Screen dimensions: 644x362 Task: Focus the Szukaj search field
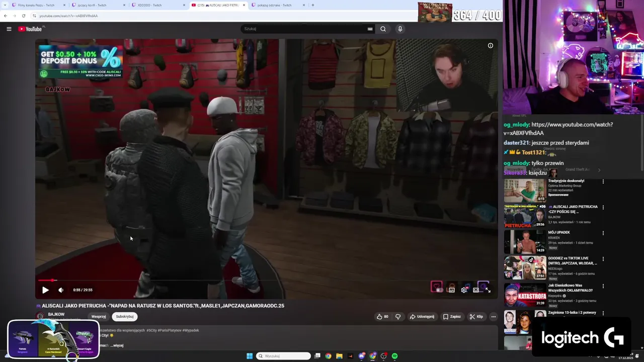(x=304, y=29)
